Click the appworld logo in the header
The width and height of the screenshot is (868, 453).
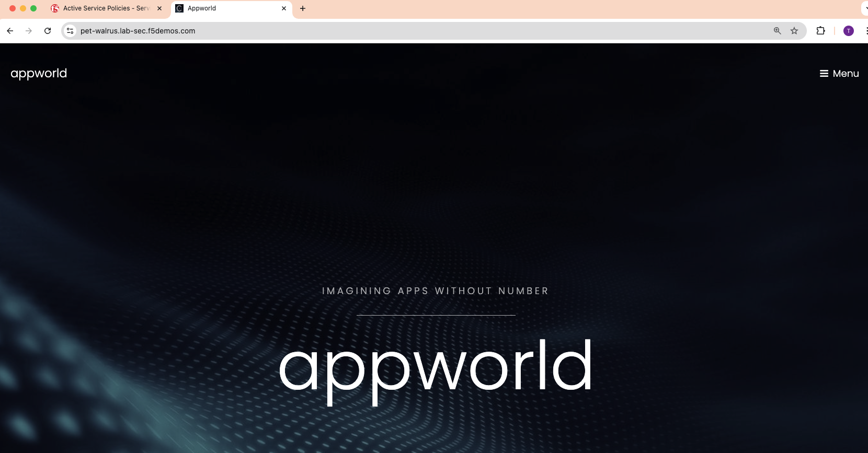click(39, 74)
